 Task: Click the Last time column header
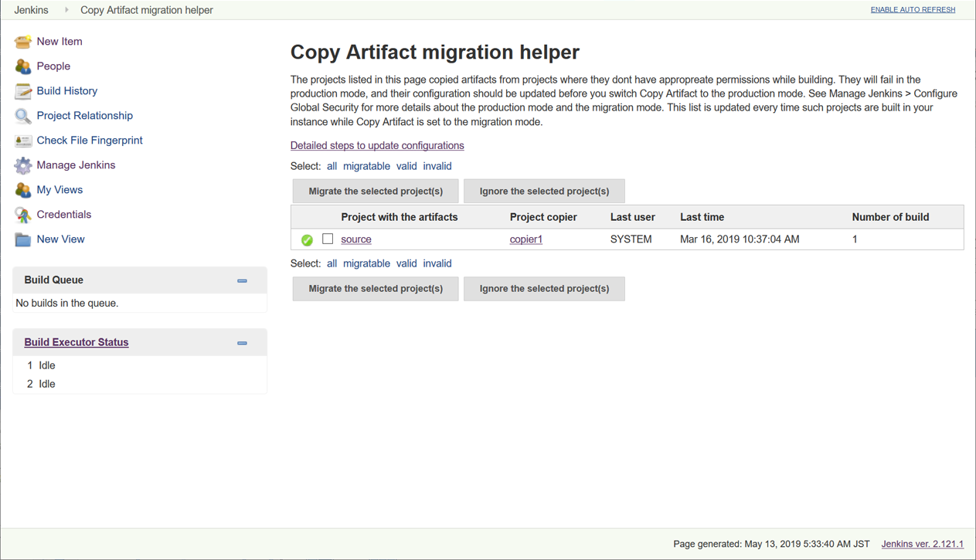[702, 217]
